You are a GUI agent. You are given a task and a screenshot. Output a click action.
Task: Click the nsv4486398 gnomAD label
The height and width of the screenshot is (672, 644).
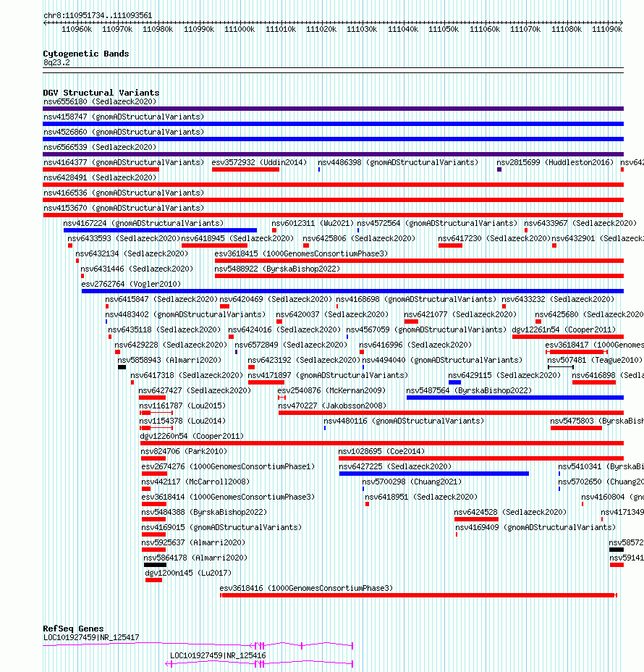pos(398,162)
